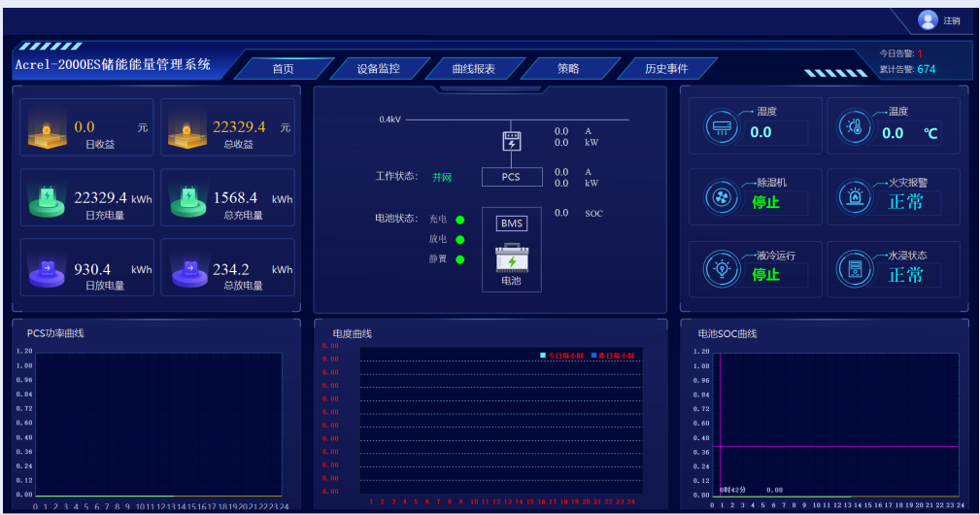Image resolution: width=980 pixels, height=515 pixels.
Task: Open the 设备监控 tab
Action: pos(378,69)
